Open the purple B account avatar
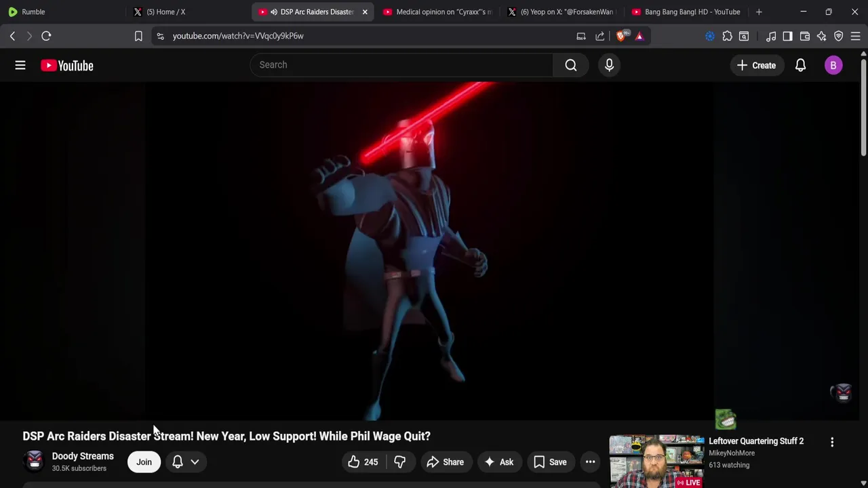 [833, 65]
